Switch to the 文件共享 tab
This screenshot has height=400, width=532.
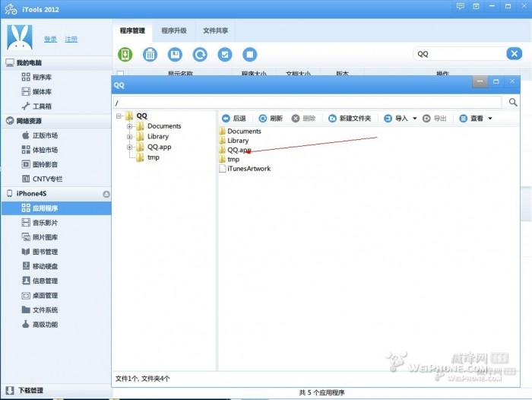(215, 31)
